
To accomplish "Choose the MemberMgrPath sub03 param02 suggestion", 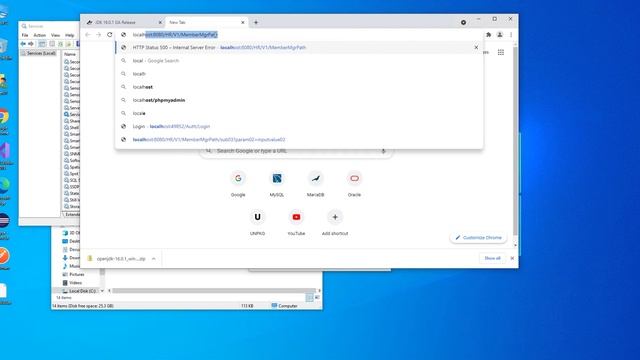I will click(299, 140).
